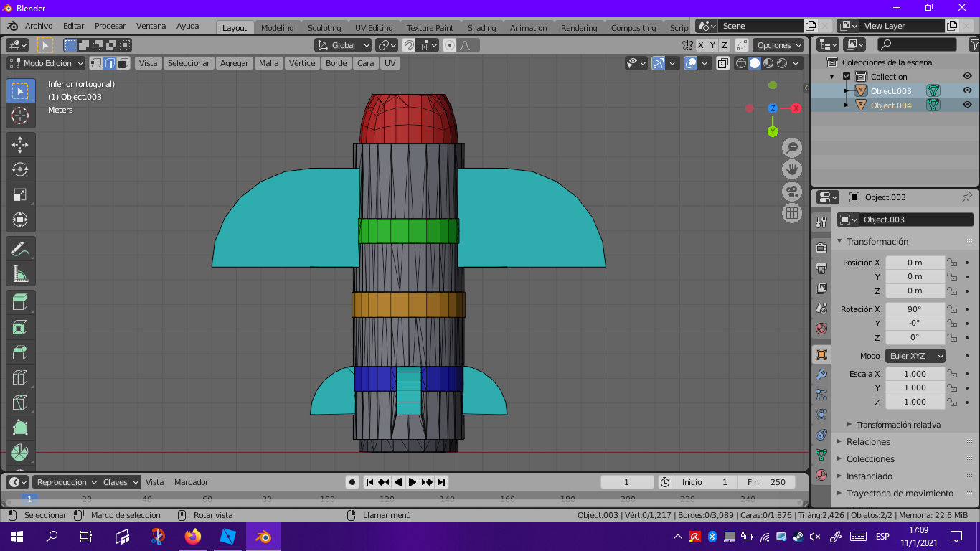
Task: Select the Extrude Region tool
Action: point(20,303)
